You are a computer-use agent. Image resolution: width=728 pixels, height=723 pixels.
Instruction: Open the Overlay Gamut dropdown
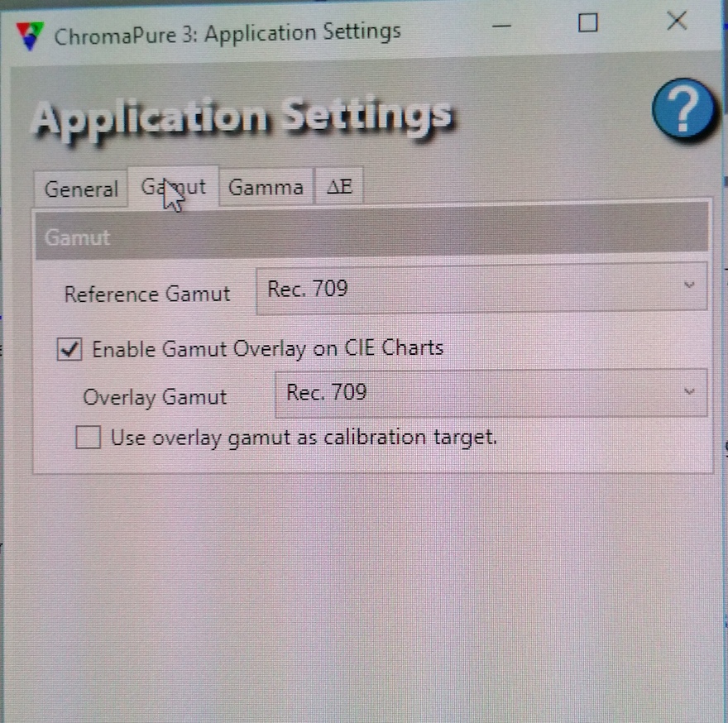click(x=491, y=393)
